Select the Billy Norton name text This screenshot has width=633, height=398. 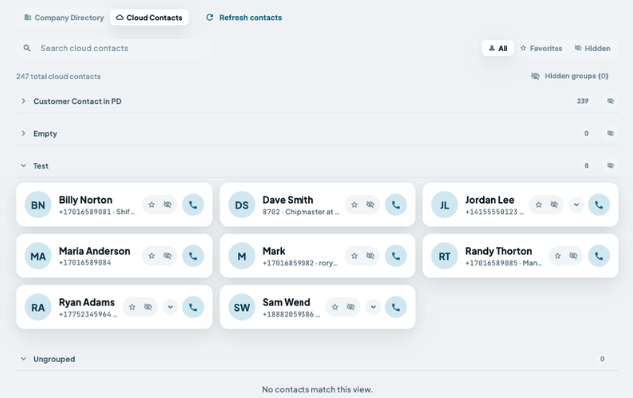pos(86,200)
